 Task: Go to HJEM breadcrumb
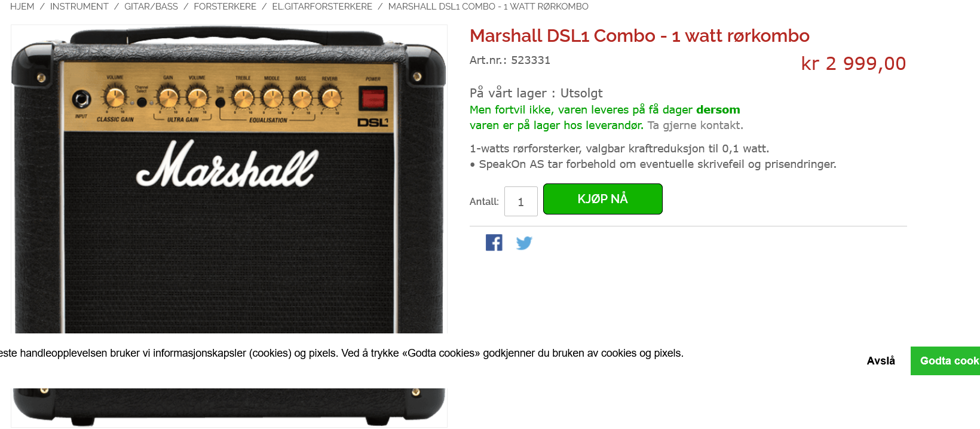tap(22, 7)
